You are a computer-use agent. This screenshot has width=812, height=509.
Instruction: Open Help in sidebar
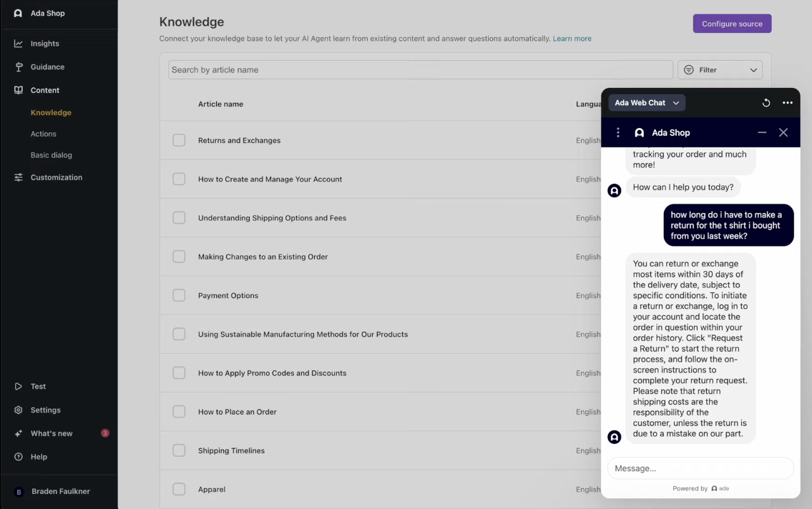tap(39, 457)
